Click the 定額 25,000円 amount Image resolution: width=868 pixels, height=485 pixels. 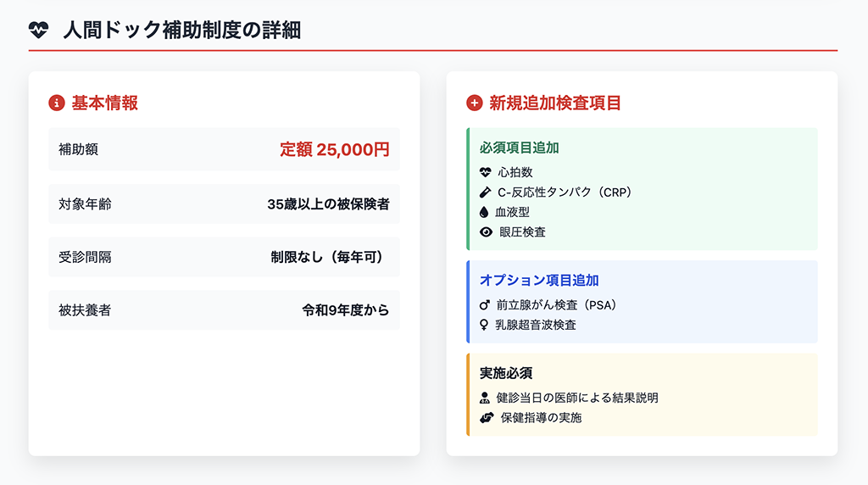coord(334,149)
